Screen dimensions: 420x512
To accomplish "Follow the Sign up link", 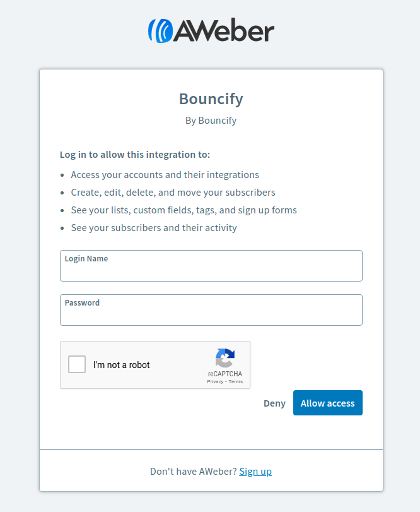I will (255, 472).
